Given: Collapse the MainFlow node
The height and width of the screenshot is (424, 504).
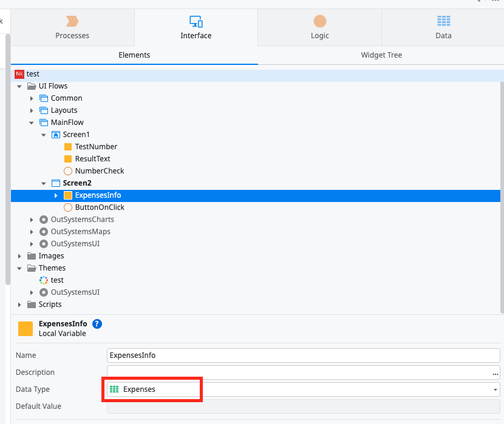Looking at the screenshot, I should (x=32, y=123).
